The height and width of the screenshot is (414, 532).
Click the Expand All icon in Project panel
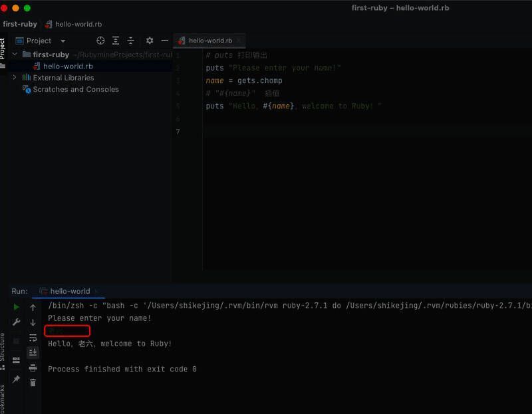pyautogui.click(x=116, y=41)
